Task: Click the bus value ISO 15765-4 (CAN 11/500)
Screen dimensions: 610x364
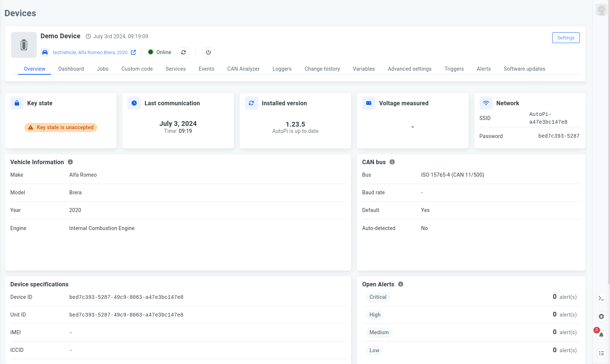Action: pos(453,175)
